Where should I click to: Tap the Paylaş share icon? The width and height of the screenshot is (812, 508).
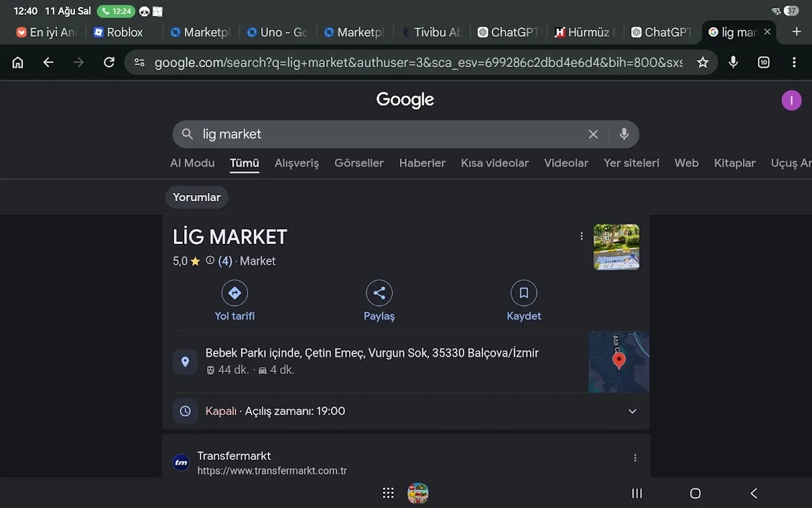point(379,293)
